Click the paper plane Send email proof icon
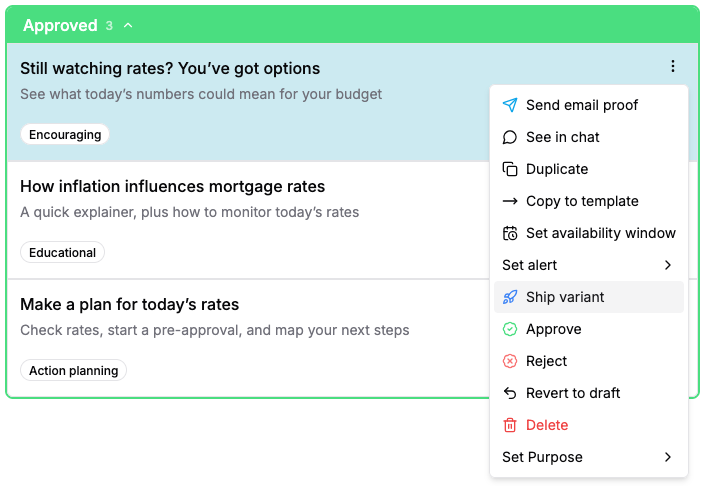 [510, 105]
